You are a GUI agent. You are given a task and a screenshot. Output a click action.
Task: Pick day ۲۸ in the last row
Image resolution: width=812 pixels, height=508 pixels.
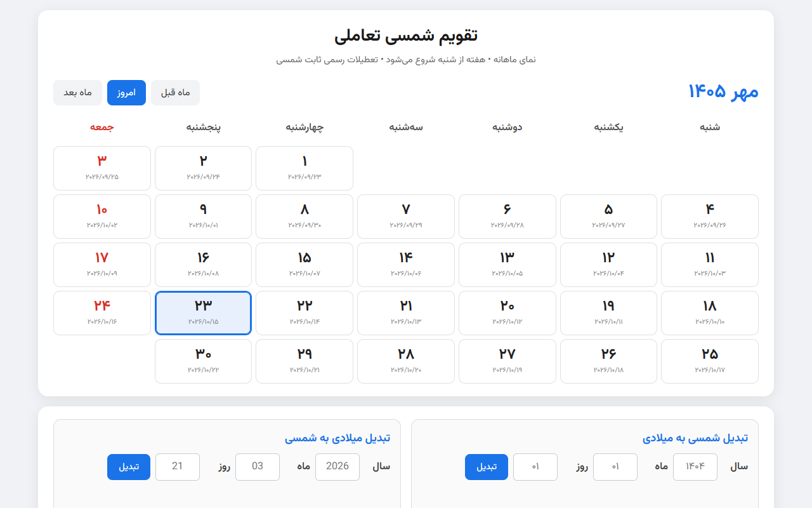pos(406,361)
